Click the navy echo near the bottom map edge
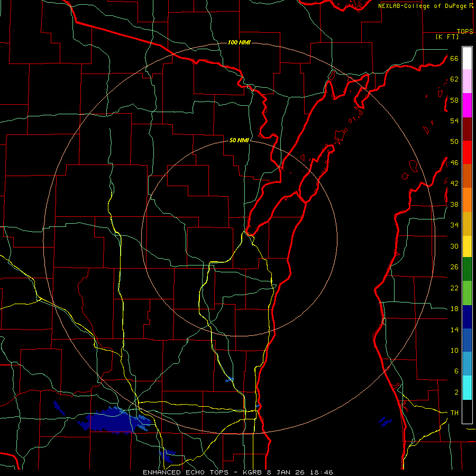 tap(167, 456)
